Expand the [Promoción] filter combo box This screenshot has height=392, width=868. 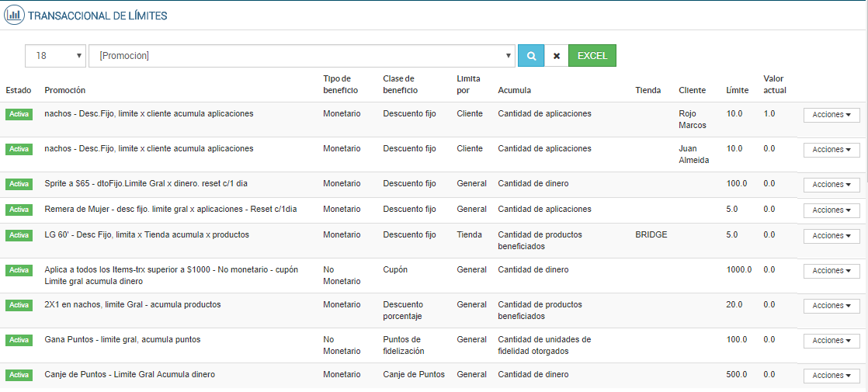[302, 56]
